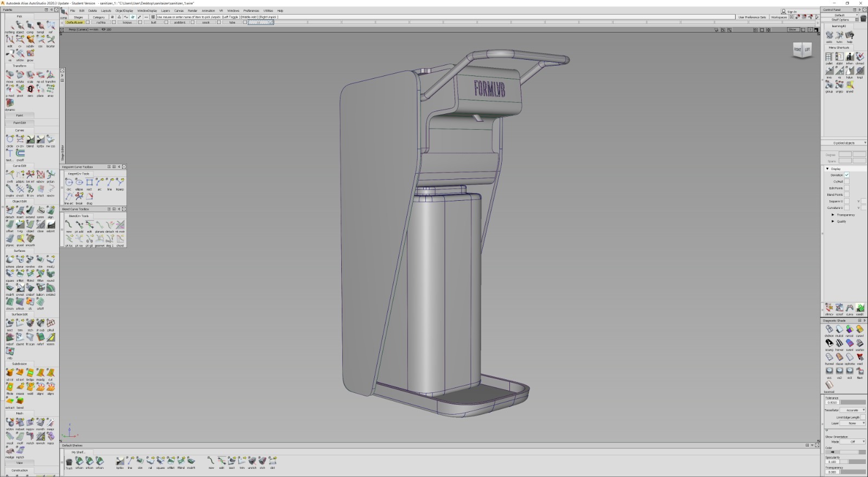Enable the Cv/Hull display checkbox
Image resolution: width=868 pixels, height=477 pixels.
846,181
